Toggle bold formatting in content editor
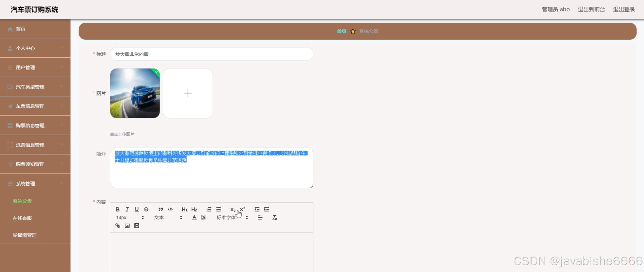This screenshot has height=272, width=644. tap(117, 209)
